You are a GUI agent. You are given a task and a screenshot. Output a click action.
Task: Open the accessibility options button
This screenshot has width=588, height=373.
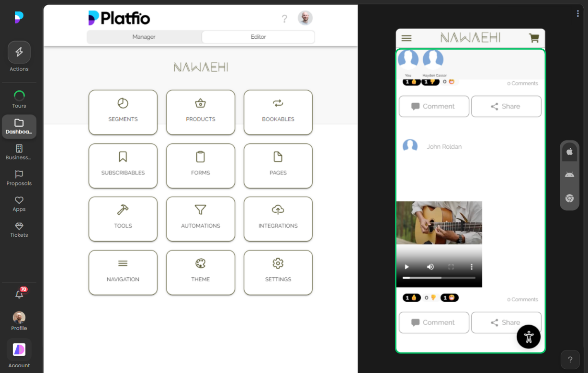tap(529, 337)
